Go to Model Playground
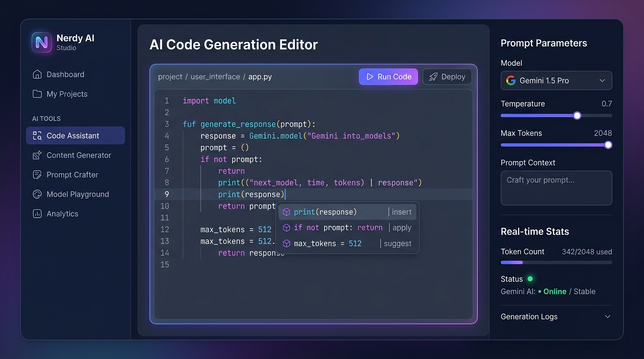This screenshot has width=644, height=359. pyautogui.click(x=75, y=194)
